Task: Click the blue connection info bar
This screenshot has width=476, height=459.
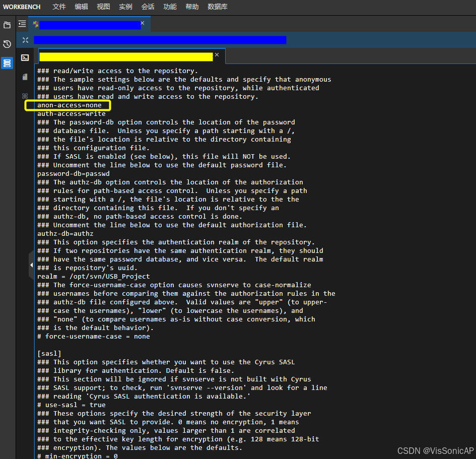Action: point(160,40)
